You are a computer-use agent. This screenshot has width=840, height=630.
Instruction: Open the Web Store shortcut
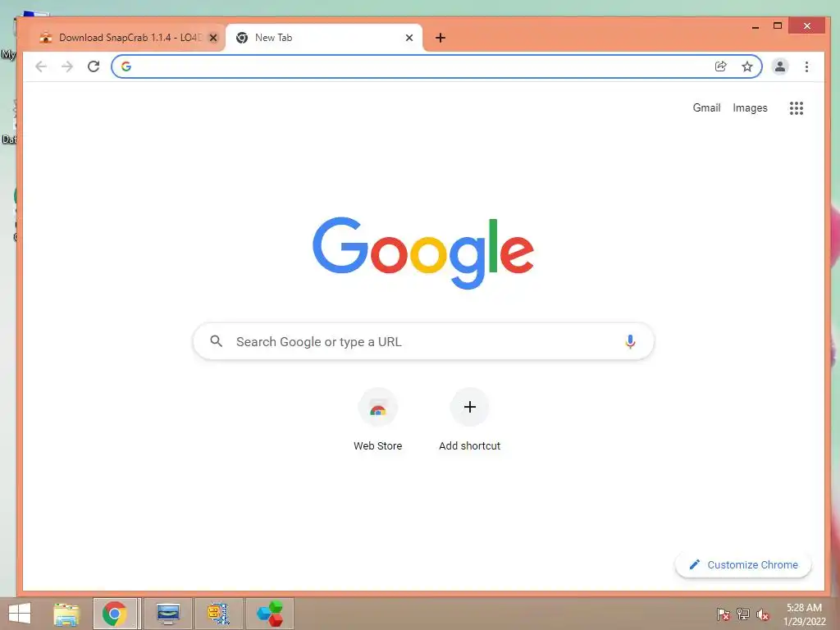[x=377, y=420]
